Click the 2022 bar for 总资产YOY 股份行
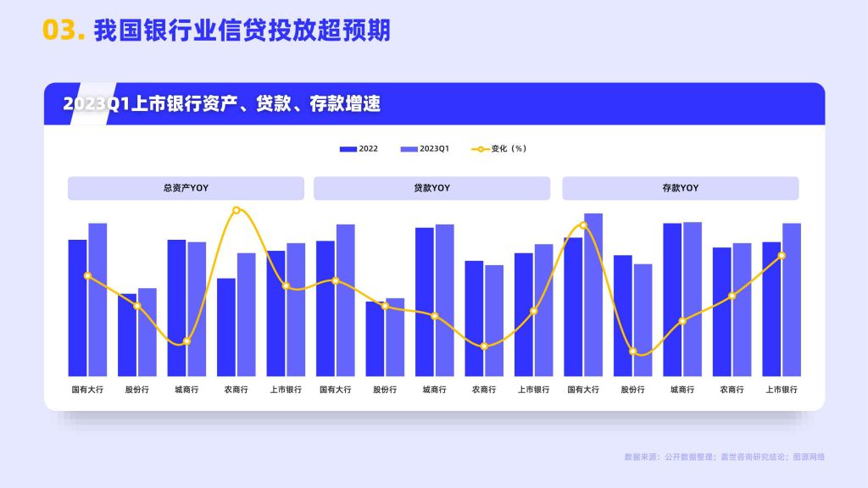 (x=127, y=335)
